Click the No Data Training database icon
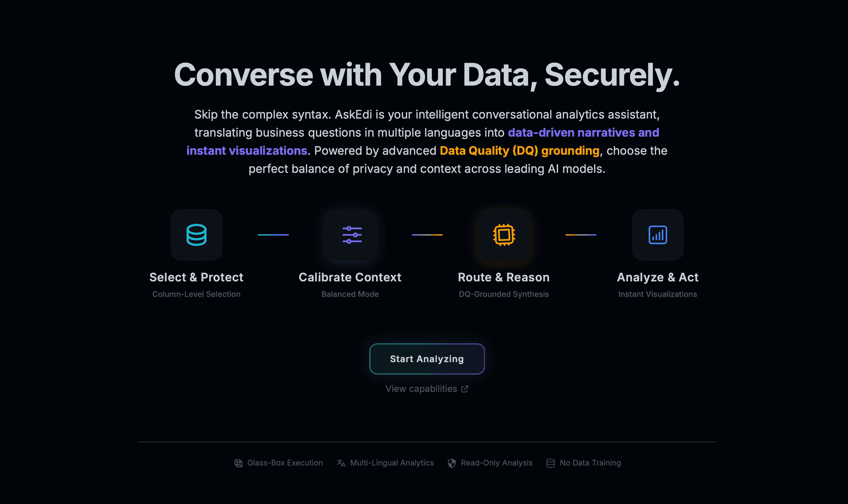 [x=551, y=463]
